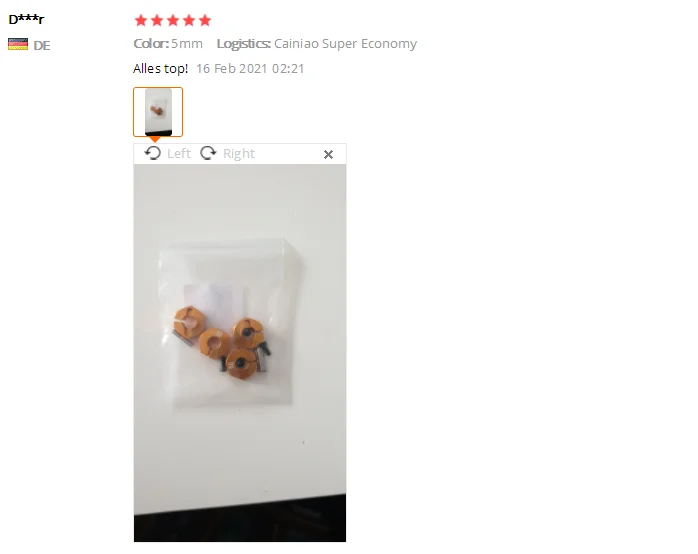Close the enlarged review photo viewer

tap(329, 154)
